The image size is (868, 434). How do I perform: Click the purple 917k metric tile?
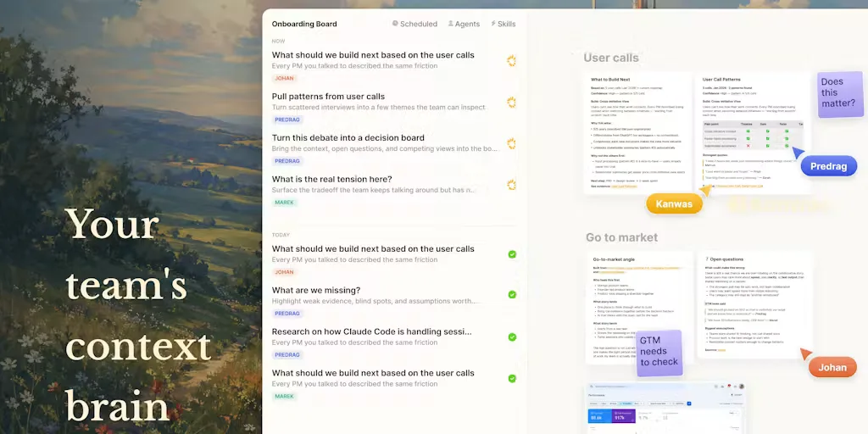623,417
